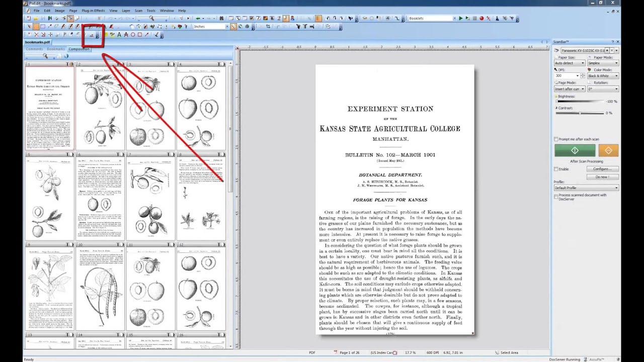
Task: Open the Panasonic scanner selection dropdown
Action: (x=617, y=50)
